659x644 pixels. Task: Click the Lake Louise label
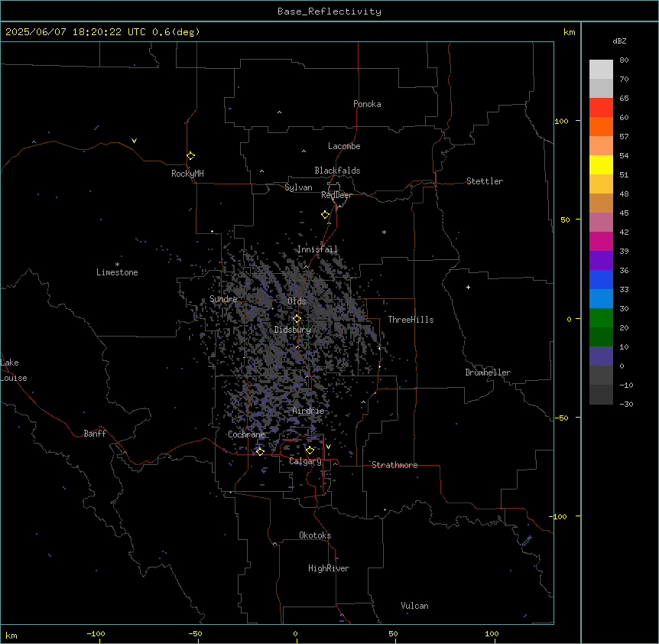[x=14, y=370]
